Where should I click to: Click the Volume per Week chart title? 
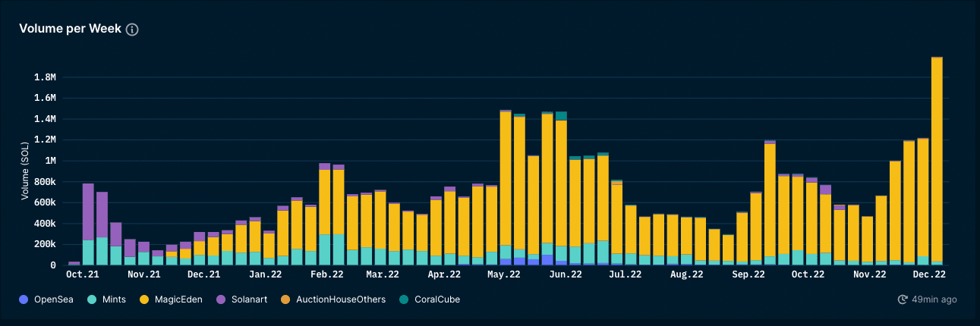(x=70, y=29)
